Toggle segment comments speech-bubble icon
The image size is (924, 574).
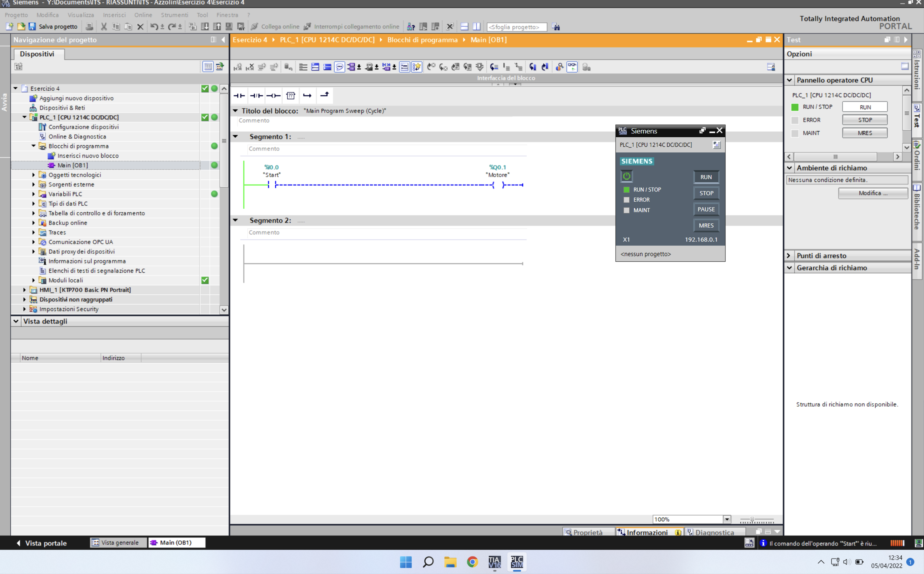339,67
